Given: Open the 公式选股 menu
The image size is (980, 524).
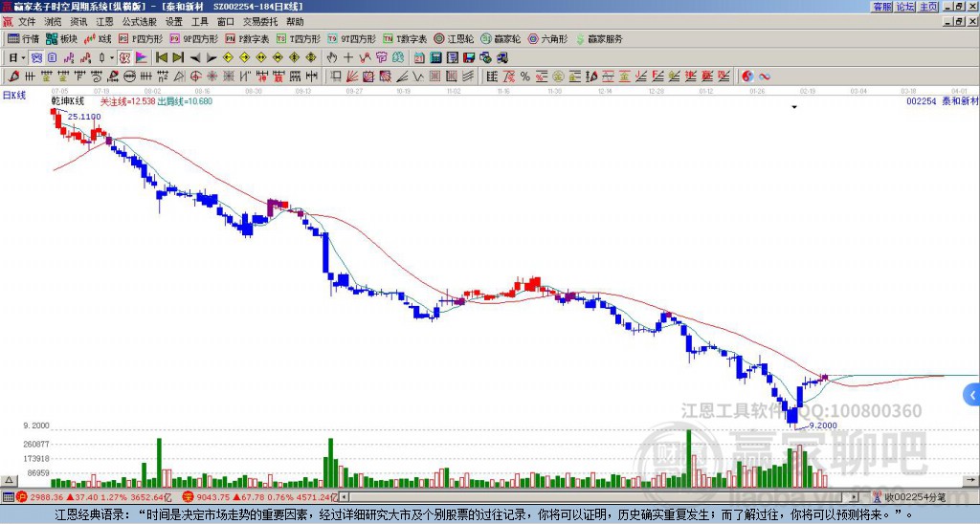Looking at the screenshot, I should click(x=139, y=22).
